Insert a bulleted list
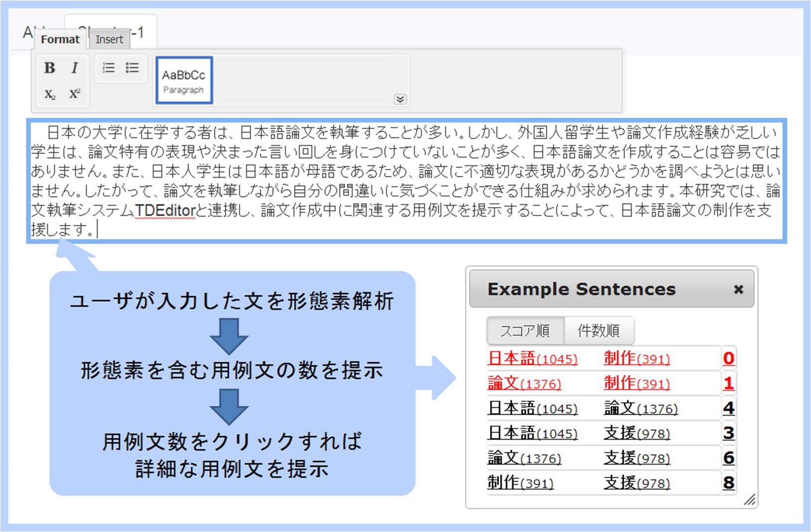This screenshot has height=532, width=811. point(132,68)
